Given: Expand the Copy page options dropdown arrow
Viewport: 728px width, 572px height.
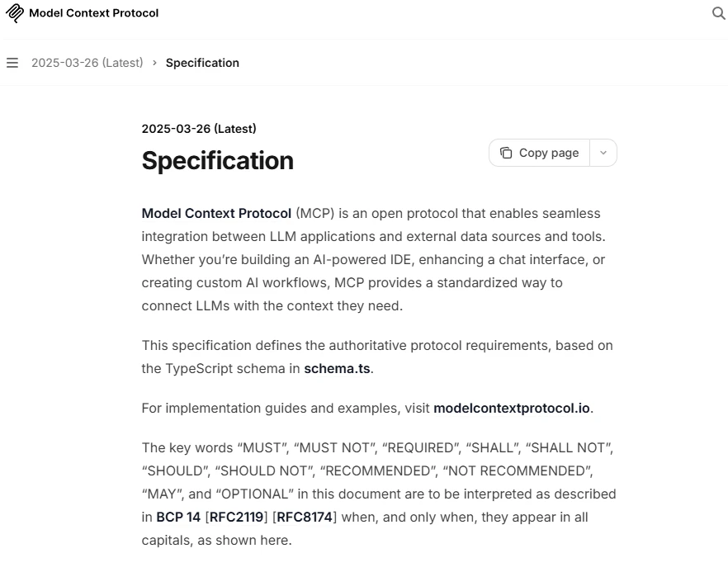Looking at the screenshot, I should tap(603, 153).
